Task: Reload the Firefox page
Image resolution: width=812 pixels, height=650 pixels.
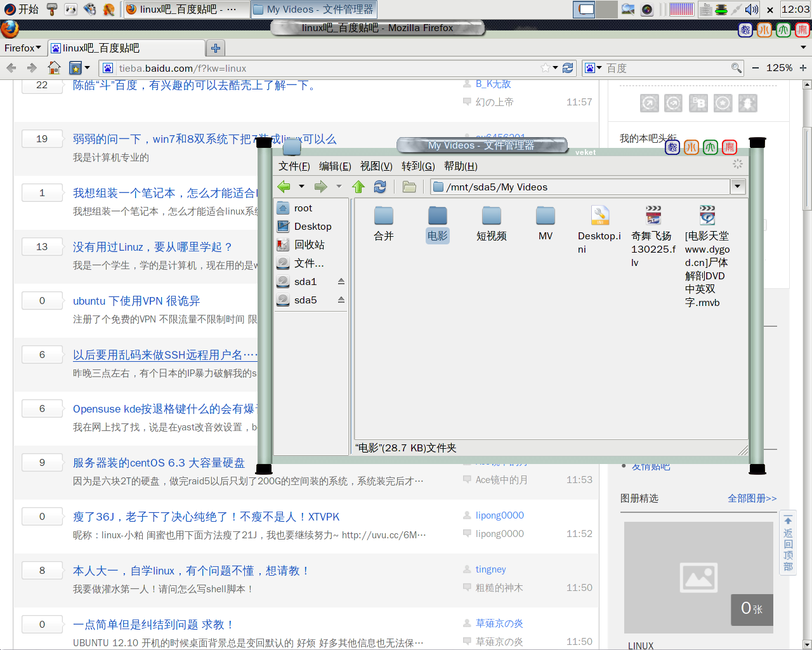Action: pyautogui.click(x=568, y=68)
